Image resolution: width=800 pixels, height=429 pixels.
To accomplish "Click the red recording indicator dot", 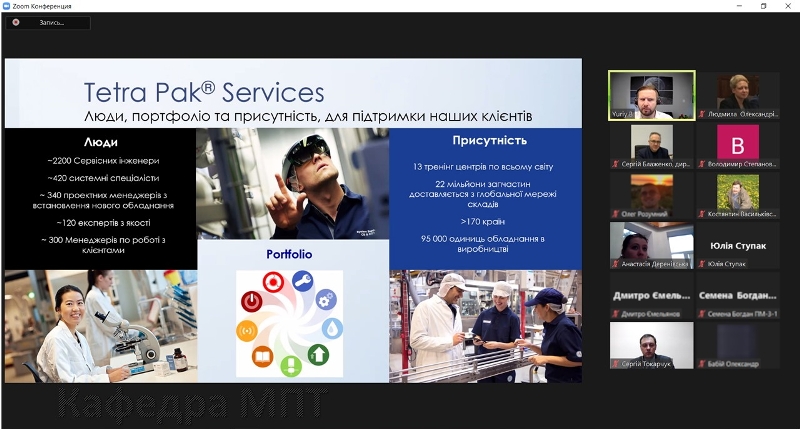I will (x=16, y=22).
